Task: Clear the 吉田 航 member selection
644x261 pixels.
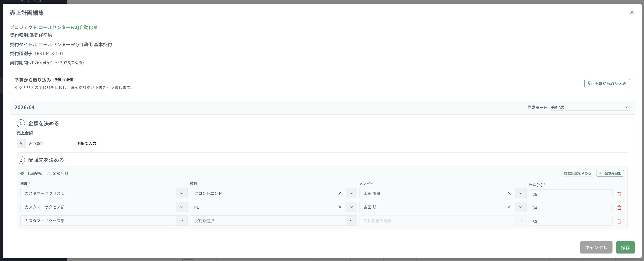Action: pos(509,207)
